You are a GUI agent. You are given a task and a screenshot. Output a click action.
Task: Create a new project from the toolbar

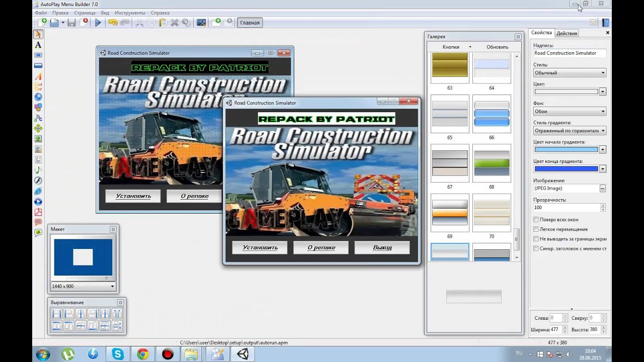coord(42,22)
